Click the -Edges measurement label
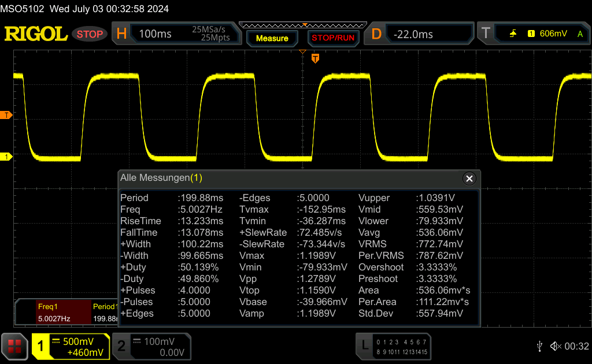This screenshot has width=592, height=364. point(254,198)
